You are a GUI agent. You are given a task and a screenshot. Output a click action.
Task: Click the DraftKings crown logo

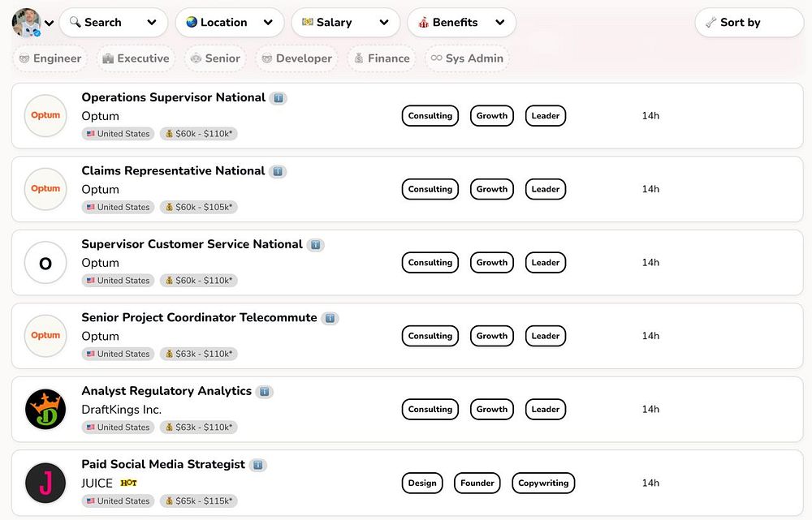click(x=45, y=410)
